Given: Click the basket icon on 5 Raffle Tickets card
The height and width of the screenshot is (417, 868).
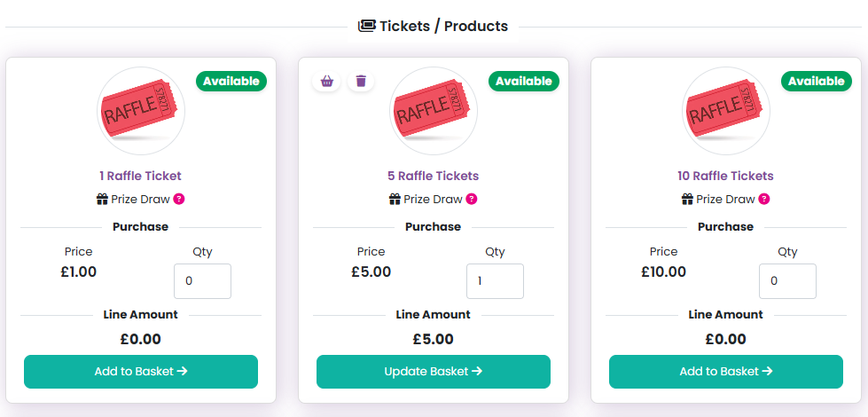Looking at the screenshot, I should click(327, 81).
